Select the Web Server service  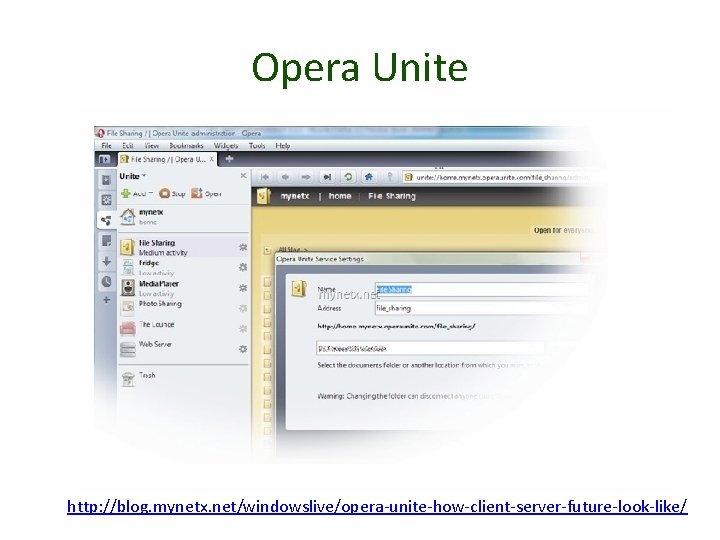pos(184,348)
